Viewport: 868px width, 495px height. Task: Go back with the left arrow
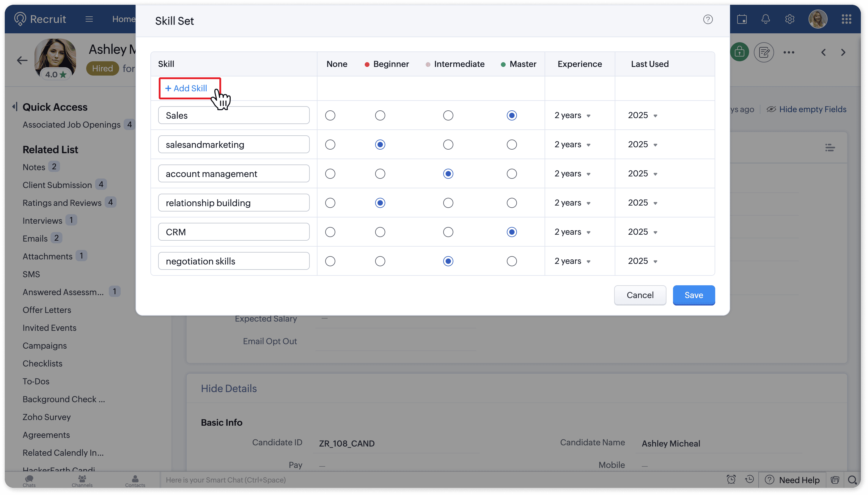point(22,60)
